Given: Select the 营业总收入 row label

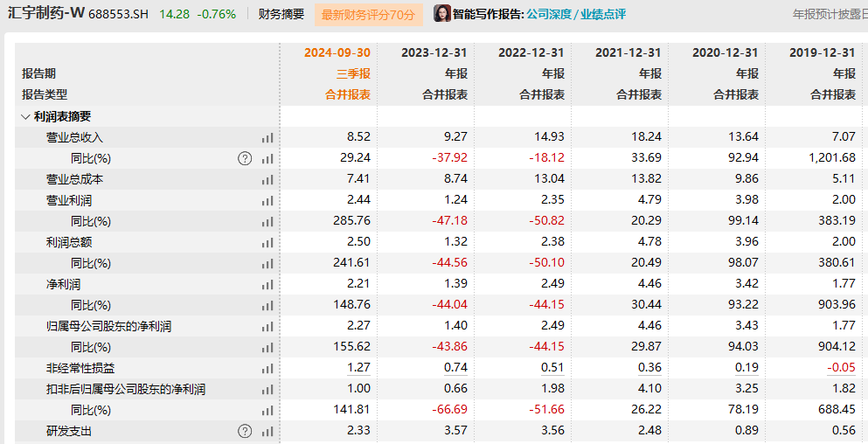Looking at the screenshot, I should (x=74, y=137).
